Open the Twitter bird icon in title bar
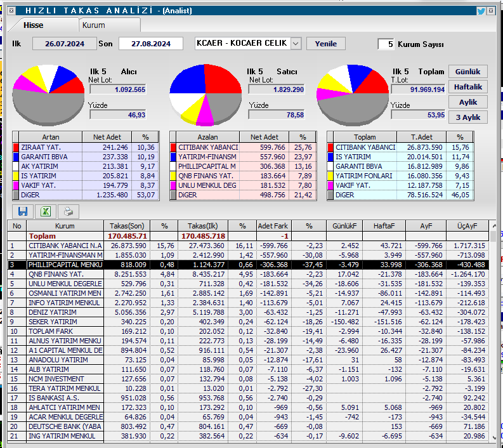 [481, 11]
